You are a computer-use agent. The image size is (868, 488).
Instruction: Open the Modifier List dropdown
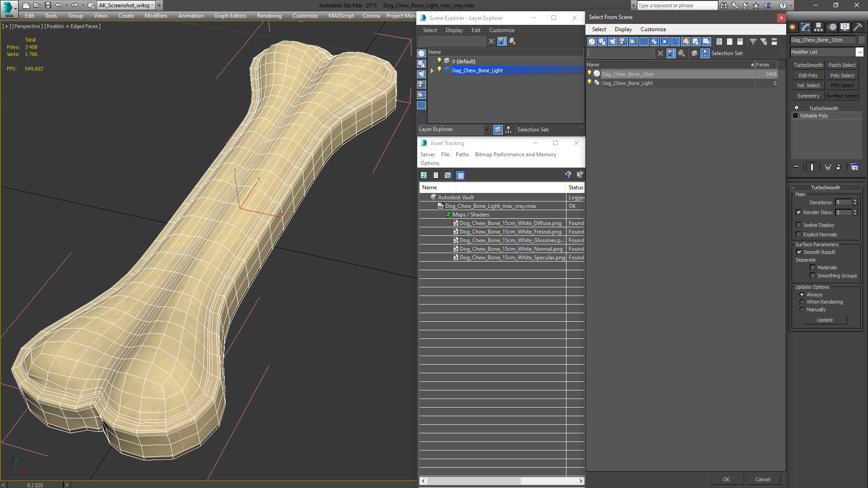click(x=859, y=52)
